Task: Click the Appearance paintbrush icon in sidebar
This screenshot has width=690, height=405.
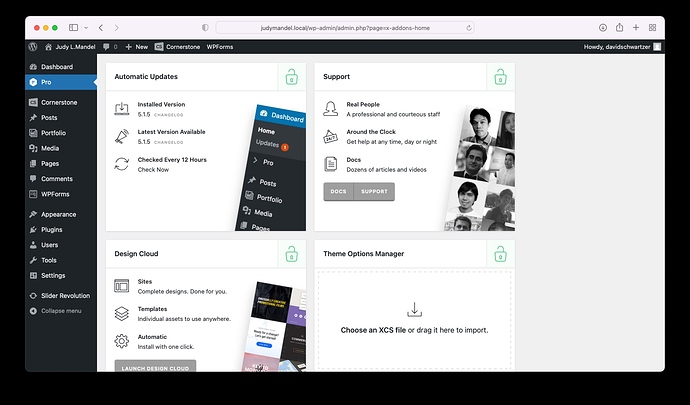Action: (x=33, y=214)
